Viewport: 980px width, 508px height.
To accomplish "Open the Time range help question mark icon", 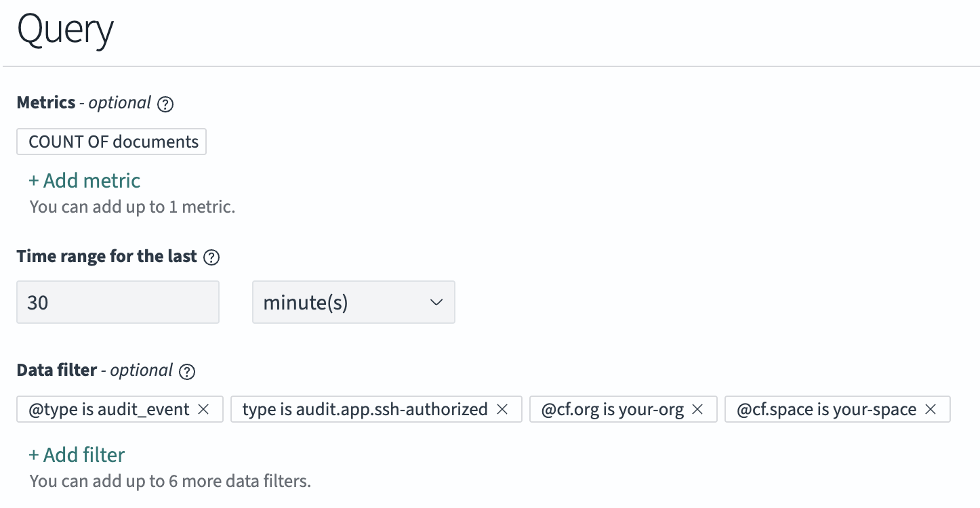I will pyautogui.click(x=211, y=257).
